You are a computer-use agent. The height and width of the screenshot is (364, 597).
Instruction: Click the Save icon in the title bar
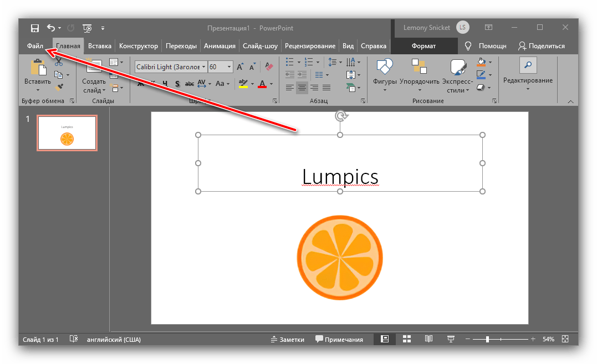35,28
